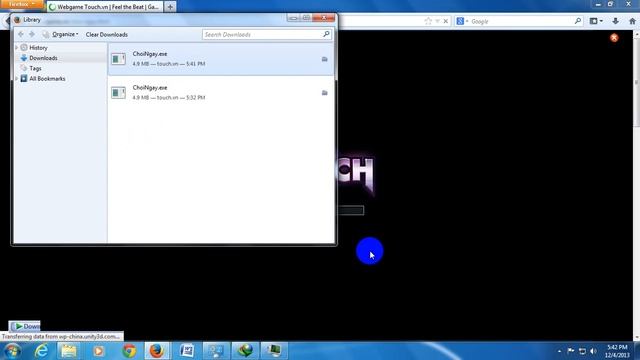
Task: Select ChoiNgay.exe downloaded at 5:41 PM
Action: (x=221, y=59)
